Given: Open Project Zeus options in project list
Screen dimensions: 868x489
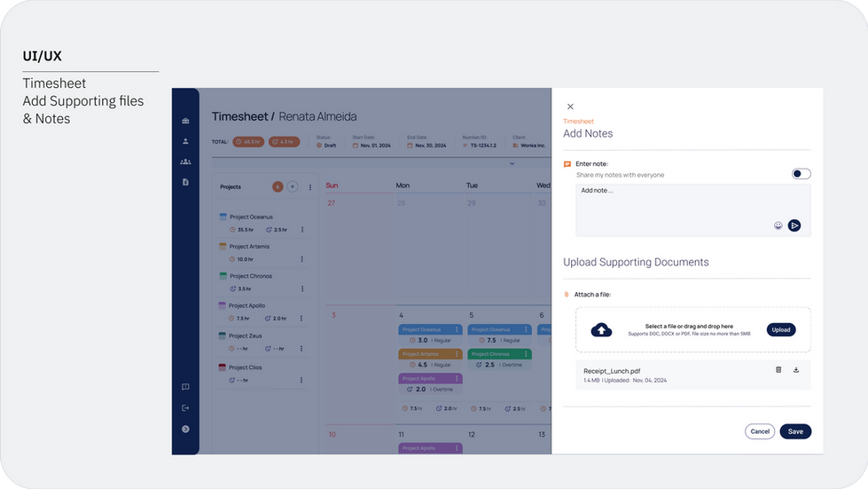Looking at the screenshot, I should coord(301,349).
